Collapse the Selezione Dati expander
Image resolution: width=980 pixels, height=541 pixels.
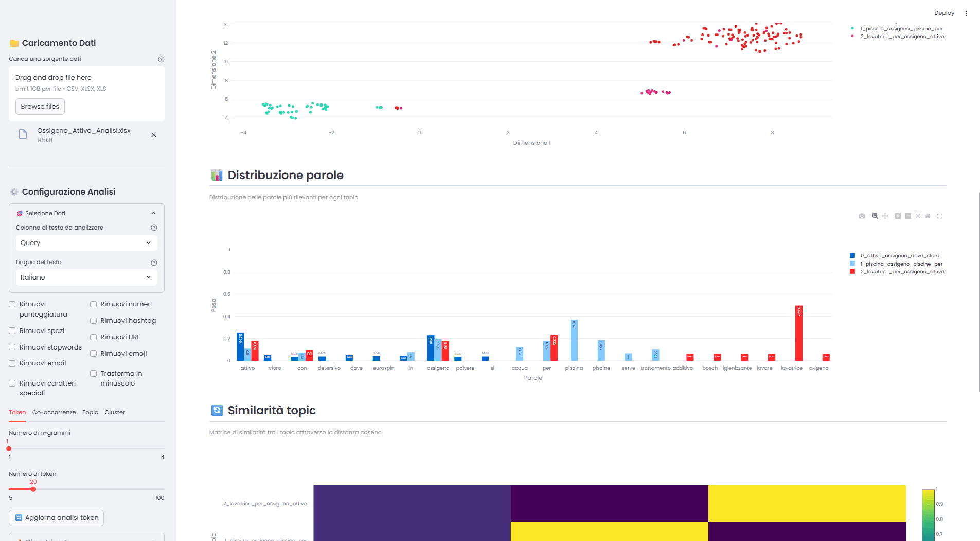click(x=86, y=213)
